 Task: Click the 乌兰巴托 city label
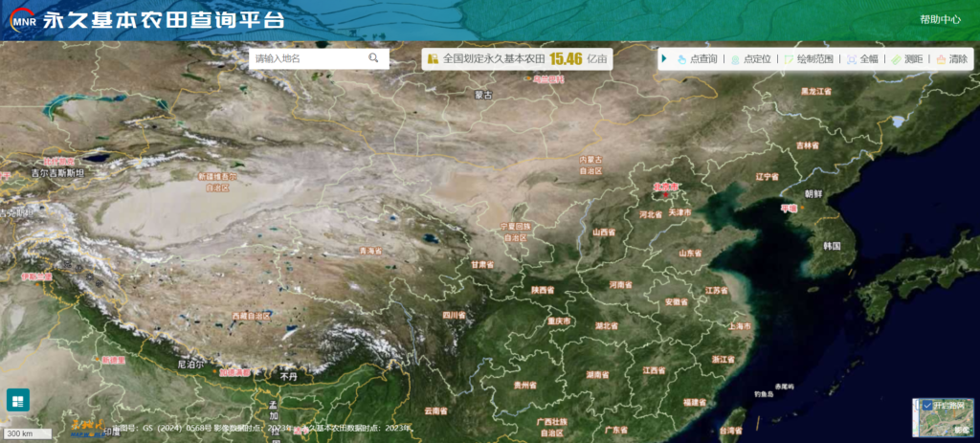point(548,79)
